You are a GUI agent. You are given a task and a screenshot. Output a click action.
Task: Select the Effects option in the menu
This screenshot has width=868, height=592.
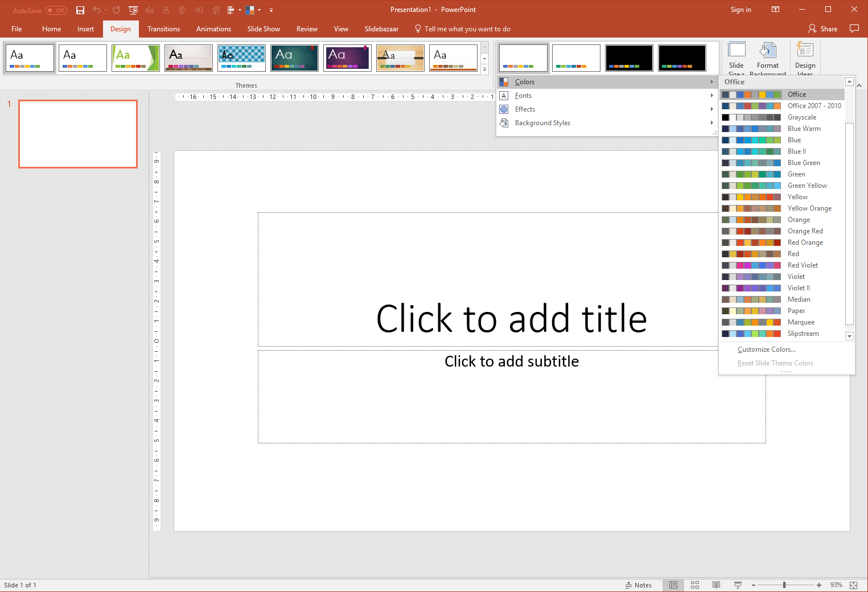coord(524,109)
